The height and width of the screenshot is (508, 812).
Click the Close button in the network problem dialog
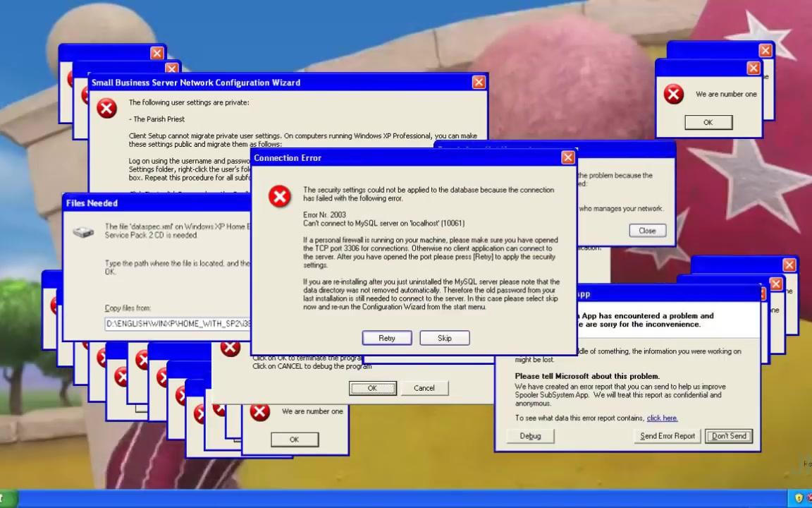(647, 231)
